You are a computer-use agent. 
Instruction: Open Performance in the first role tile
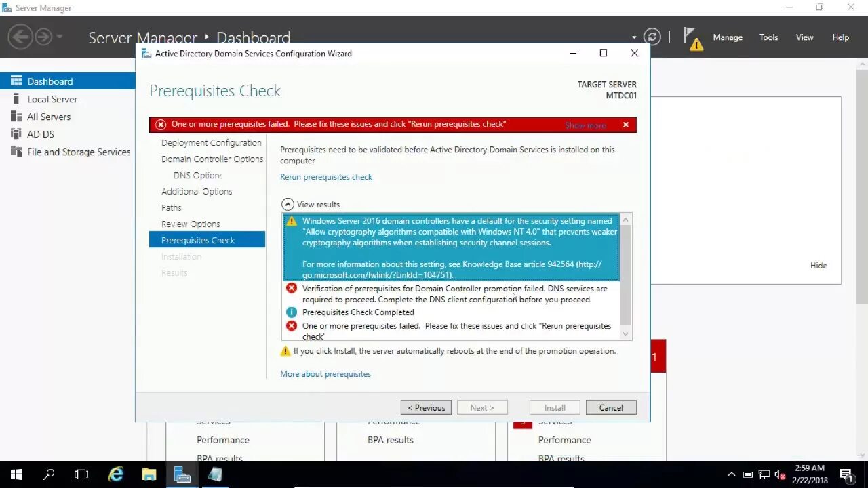(x=223, y=440)
